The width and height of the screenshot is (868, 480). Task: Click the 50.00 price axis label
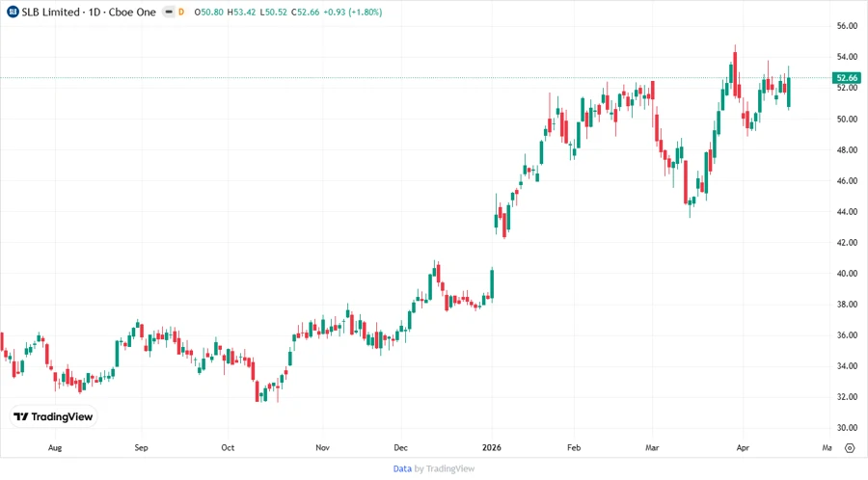847,119
